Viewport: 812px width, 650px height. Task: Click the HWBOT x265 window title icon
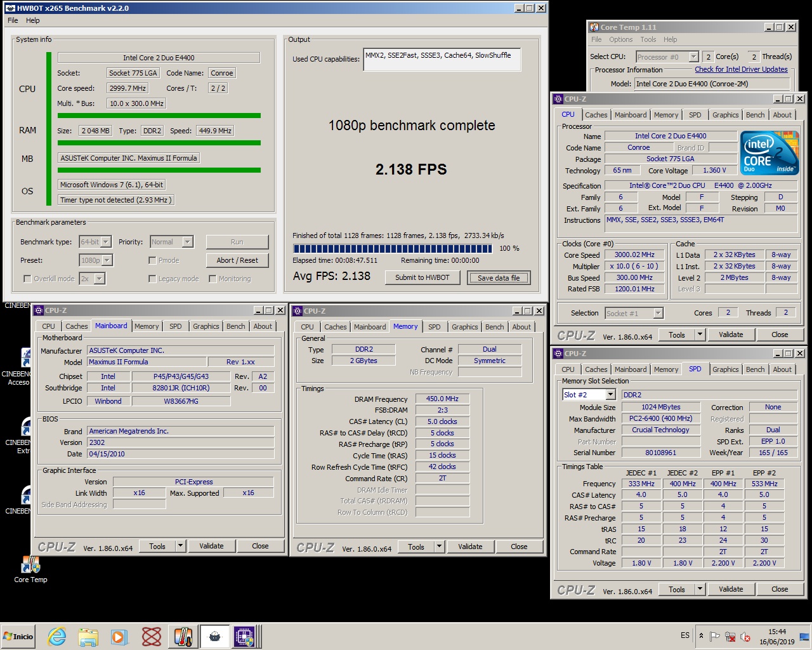coord(10,8)
